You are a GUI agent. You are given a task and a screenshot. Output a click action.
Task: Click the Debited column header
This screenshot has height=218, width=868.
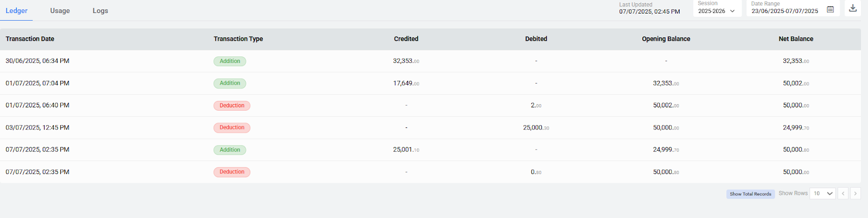point(536,39)
